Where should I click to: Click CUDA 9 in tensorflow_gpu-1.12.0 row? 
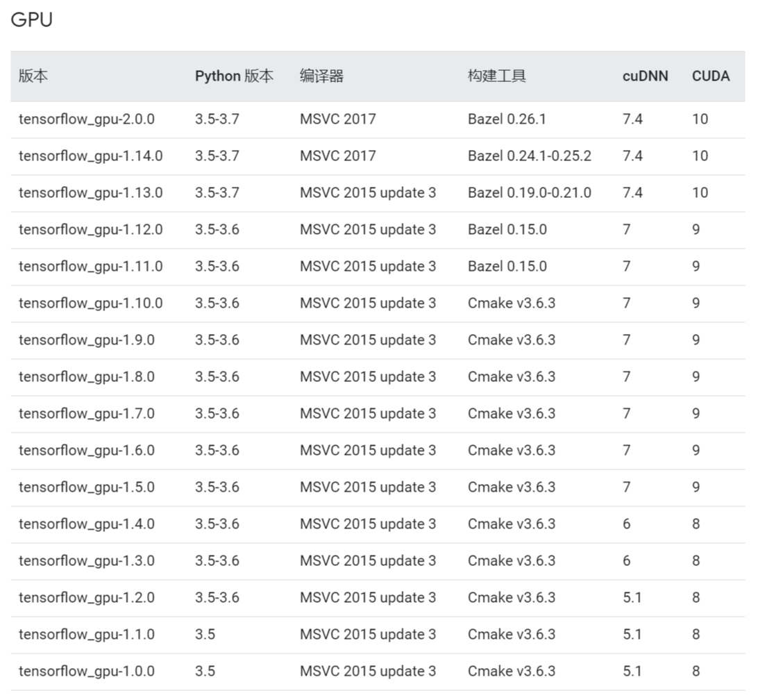[696, 229]
